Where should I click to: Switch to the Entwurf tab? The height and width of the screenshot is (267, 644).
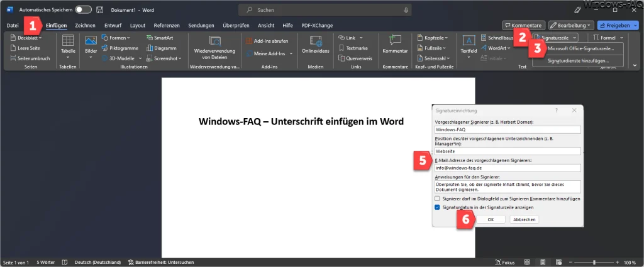tap(113, 25)
